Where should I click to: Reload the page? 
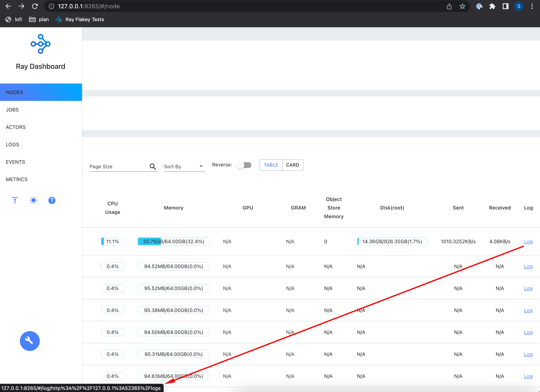coord(35,6)
